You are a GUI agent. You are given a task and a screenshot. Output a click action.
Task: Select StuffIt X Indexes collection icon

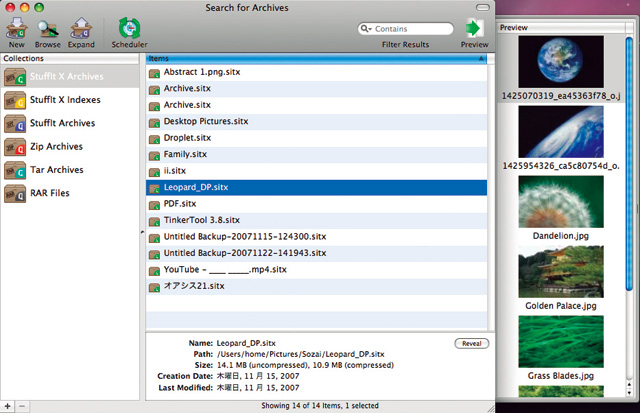click(x=15, y=100)
